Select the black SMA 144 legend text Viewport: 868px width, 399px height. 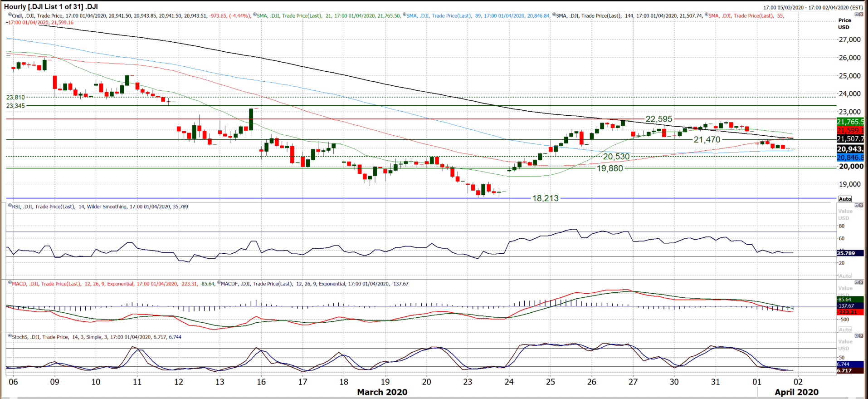click(629, 15)
